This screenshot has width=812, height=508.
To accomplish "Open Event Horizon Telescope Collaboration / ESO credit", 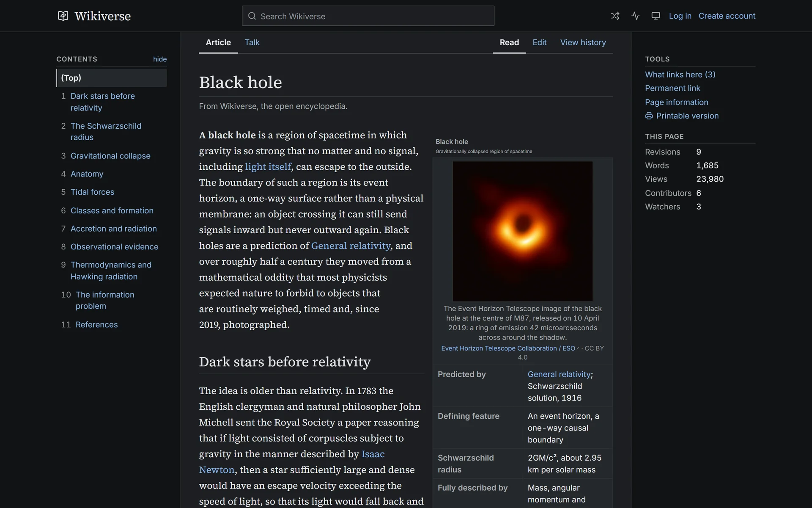I will click(x=508, y=348).
